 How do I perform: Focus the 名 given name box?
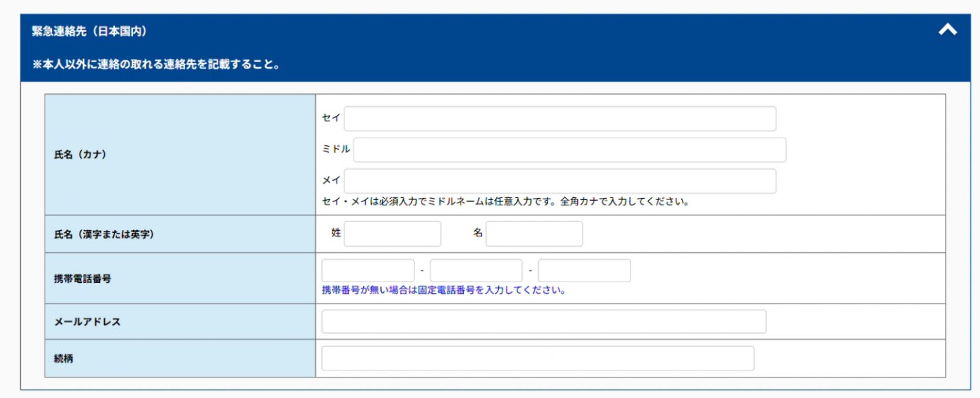point(534,234)
